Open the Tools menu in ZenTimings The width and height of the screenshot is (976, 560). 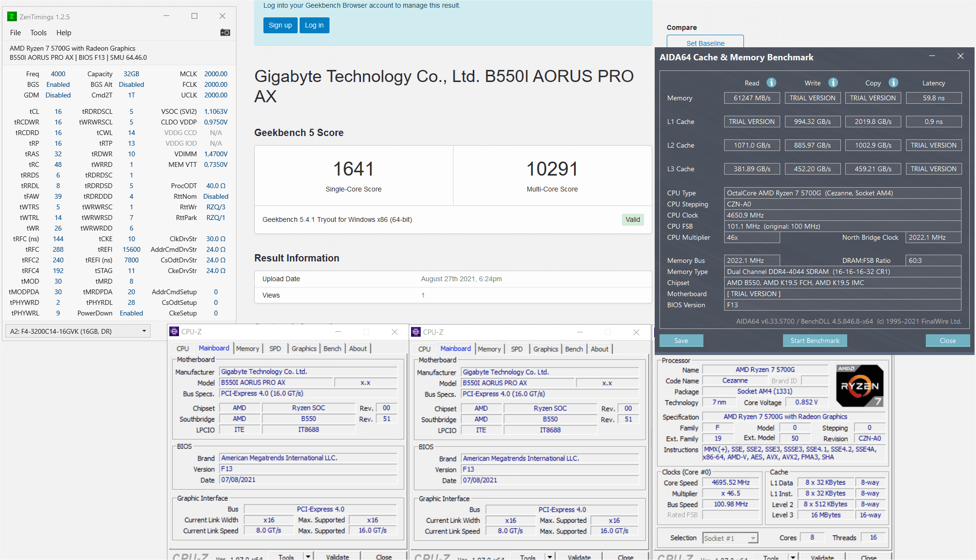[x=38, y=33]
